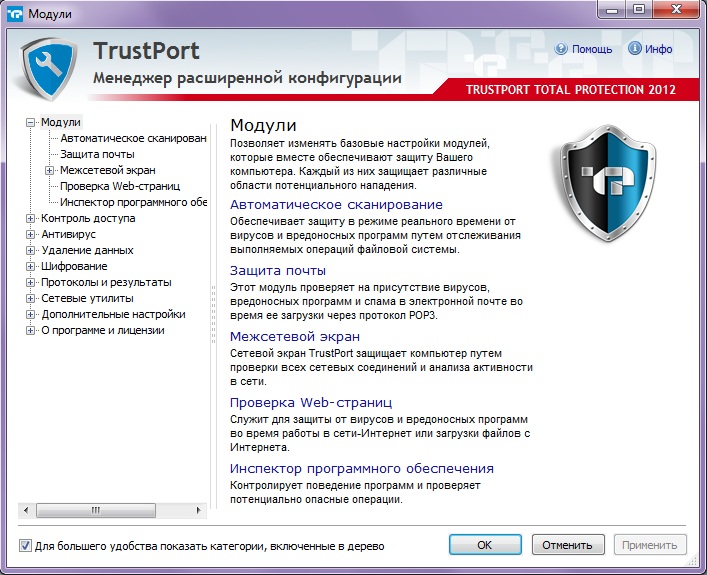Select Антивирус tree item
707x575 pixels.
[x=69, y=235]
